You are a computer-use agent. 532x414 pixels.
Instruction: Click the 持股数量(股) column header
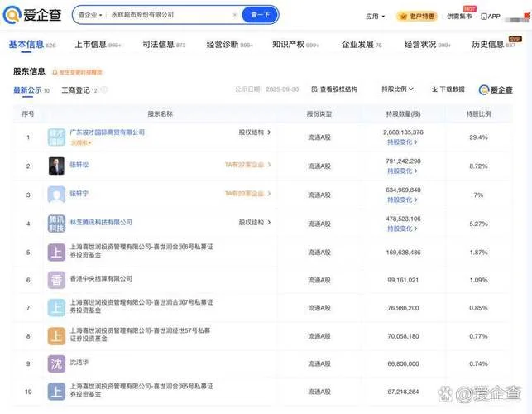click(x=403, y=113)
